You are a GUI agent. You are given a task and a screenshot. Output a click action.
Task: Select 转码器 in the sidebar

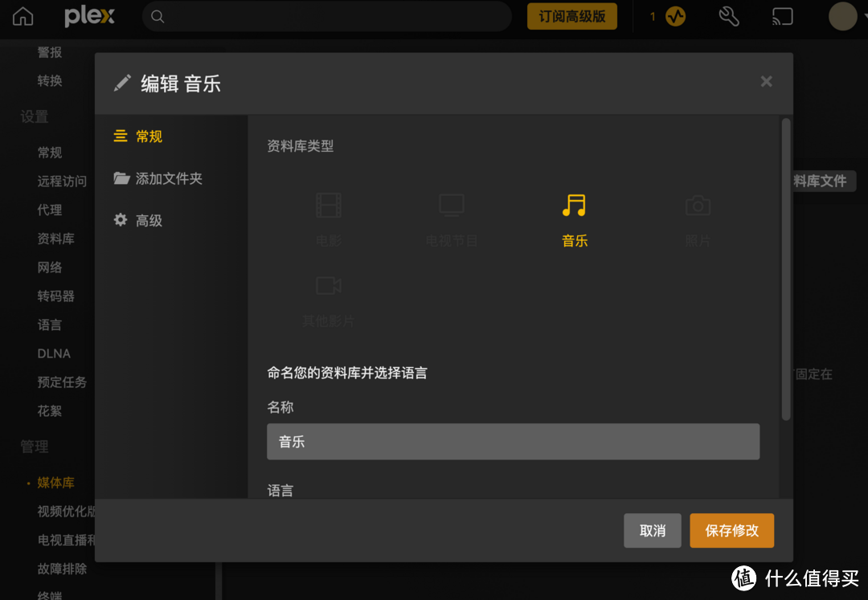(x=56, y=296)
